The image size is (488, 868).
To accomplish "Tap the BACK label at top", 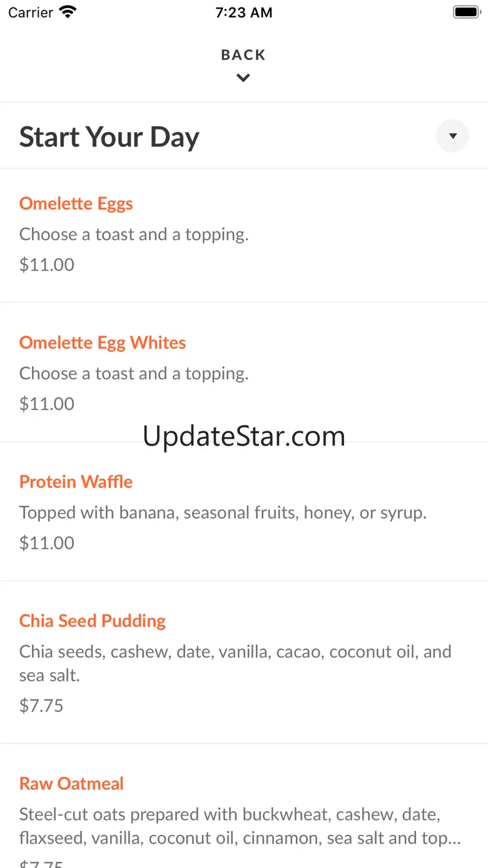I will tap(243, 55).
